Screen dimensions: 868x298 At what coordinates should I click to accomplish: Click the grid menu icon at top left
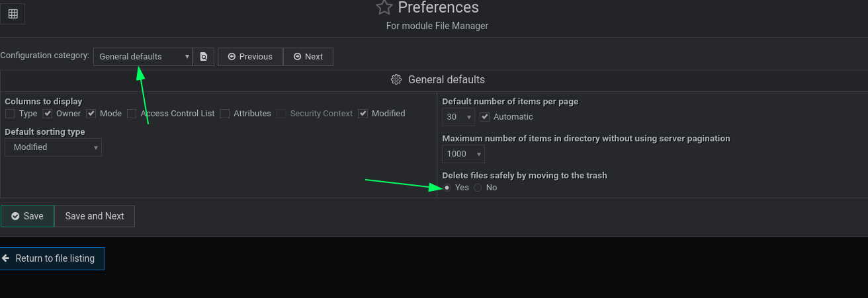tap(13, 14)
